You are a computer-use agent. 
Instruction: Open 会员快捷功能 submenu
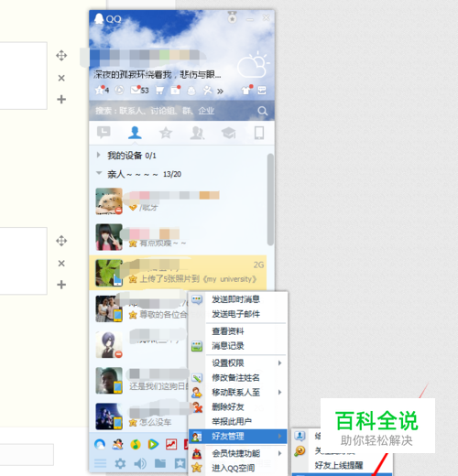[x=238, y=453]
